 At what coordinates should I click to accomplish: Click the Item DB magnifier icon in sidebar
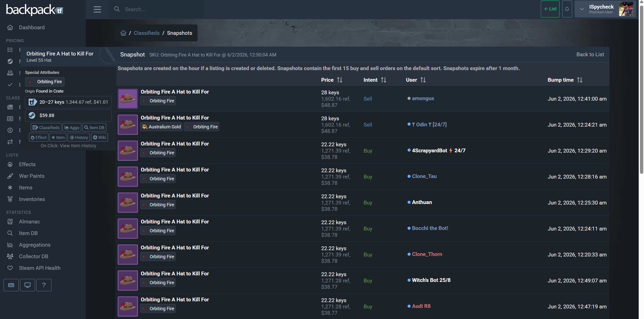pyautogui.click(x=10, y=233)
